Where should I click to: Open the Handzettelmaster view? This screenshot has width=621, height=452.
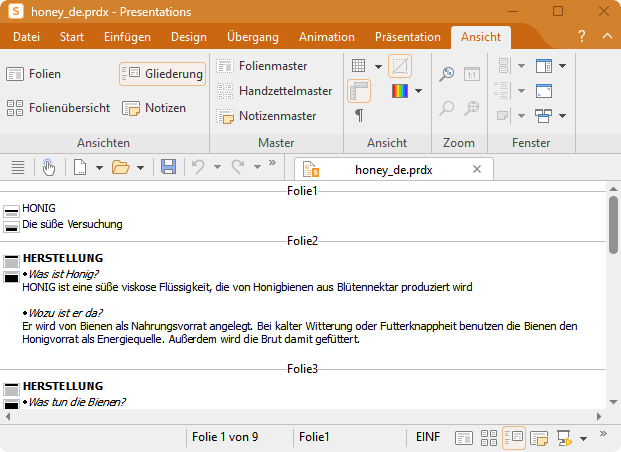click(x=274, y=91)
